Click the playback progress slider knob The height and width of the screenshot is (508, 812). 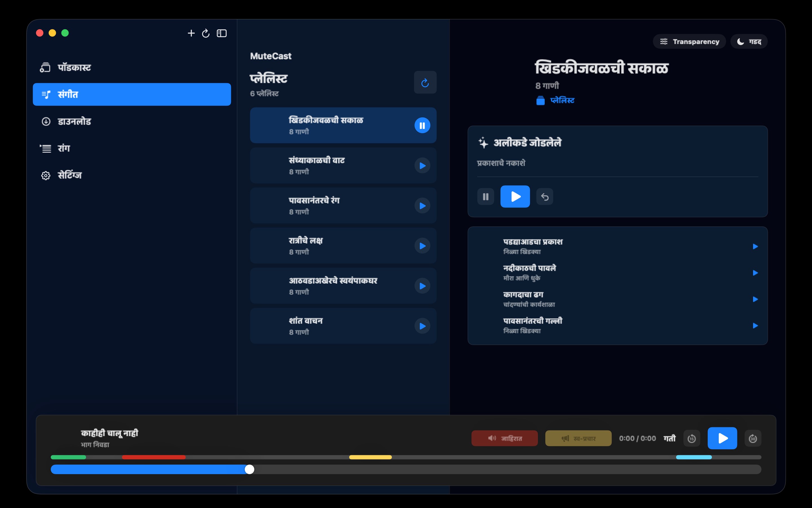pos(249,469)
